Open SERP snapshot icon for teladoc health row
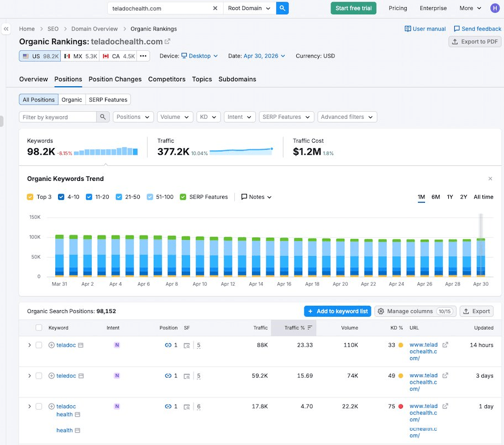The height and width of the screenshot is (445, 504). click(187, 407)
